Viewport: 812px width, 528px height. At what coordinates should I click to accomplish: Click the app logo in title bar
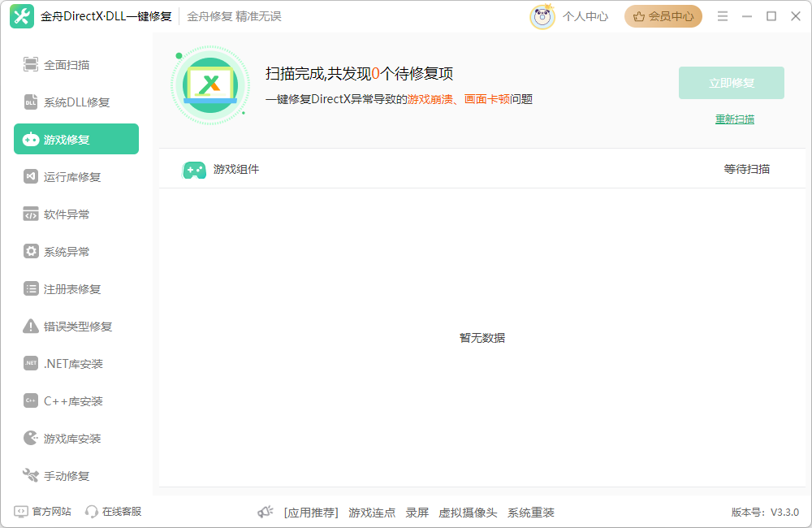coord(22,16)
